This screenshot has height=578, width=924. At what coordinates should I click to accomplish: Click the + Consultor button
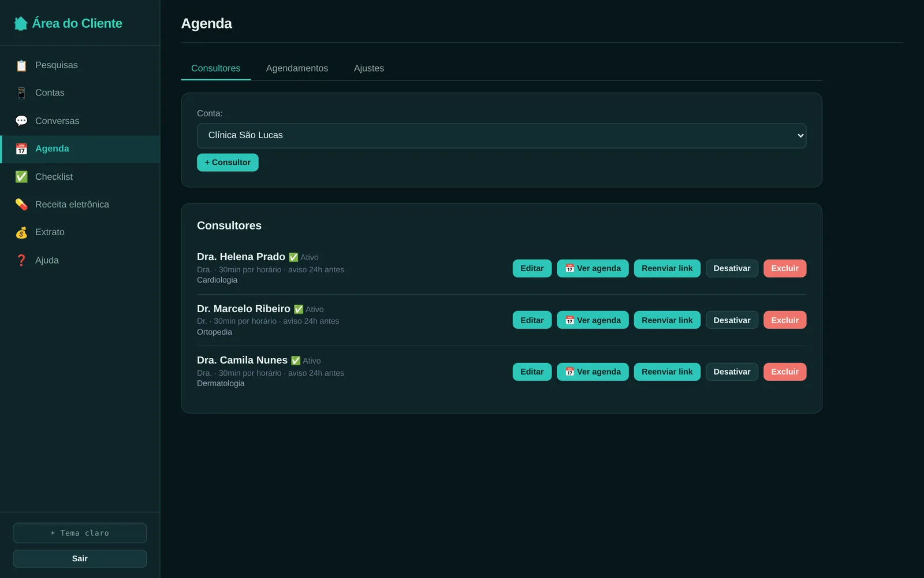tap(228, 162)
